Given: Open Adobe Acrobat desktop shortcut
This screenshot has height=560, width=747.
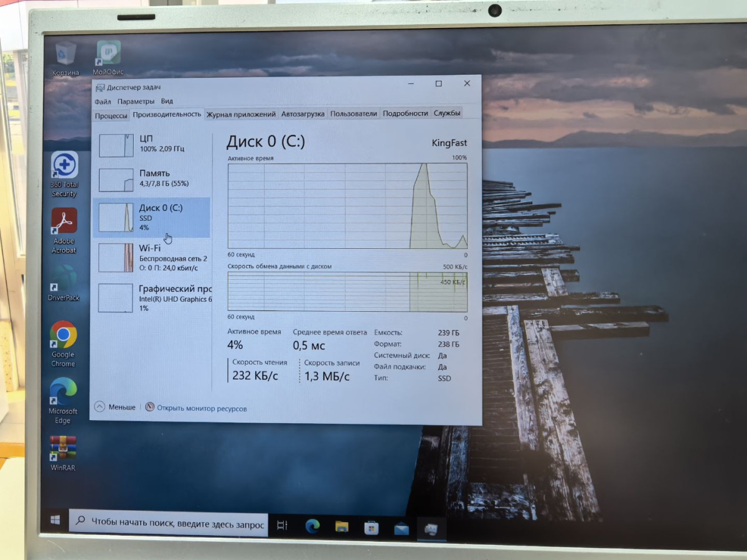Looking at the screenshot, I should click(64, 231).
